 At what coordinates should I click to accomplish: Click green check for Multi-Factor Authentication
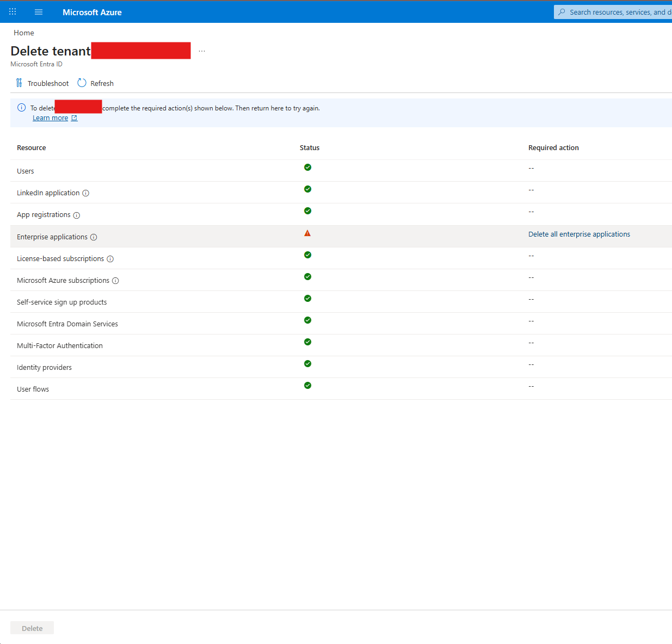pyautogui.click(x=307, y=342)
